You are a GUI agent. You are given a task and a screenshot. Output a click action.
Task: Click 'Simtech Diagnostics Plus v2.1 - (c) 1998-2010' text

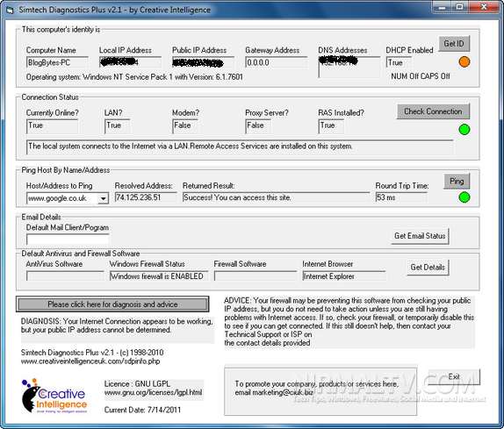tap(92, 353)
